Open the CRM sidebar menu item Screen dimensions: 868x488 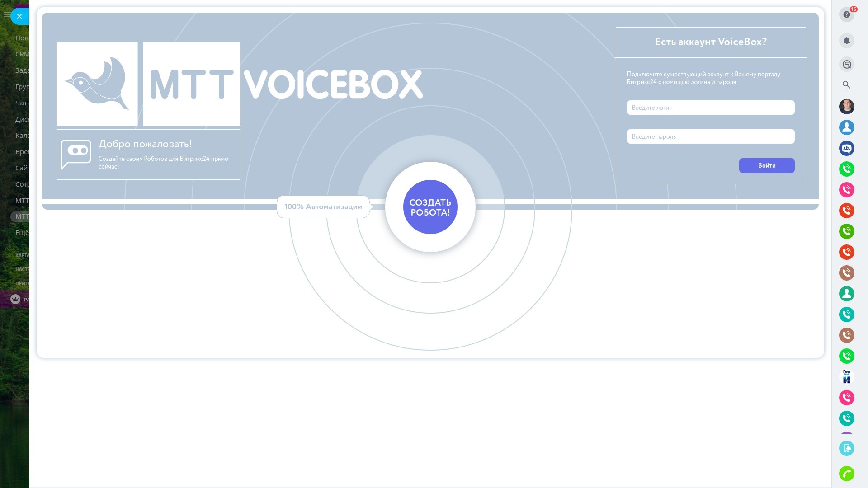point(22,54)
